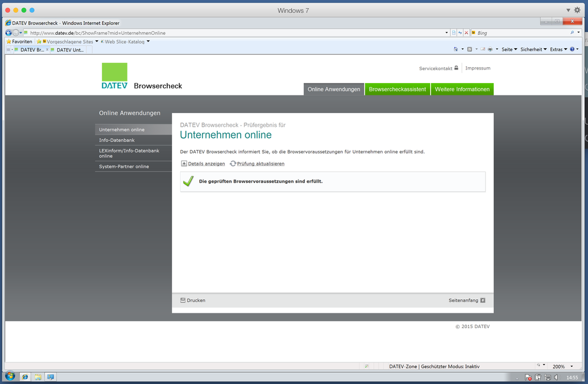The height and width of the screenshot is (384, 588).
Task: Click the Seitenanfang up arrow icon
Action: (483, 300)
